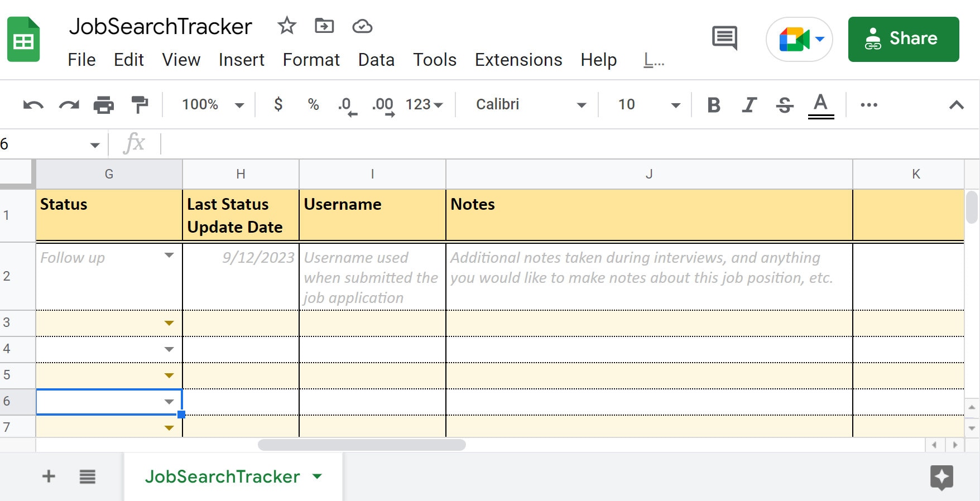Click the Undo arrow

point(33,105)
